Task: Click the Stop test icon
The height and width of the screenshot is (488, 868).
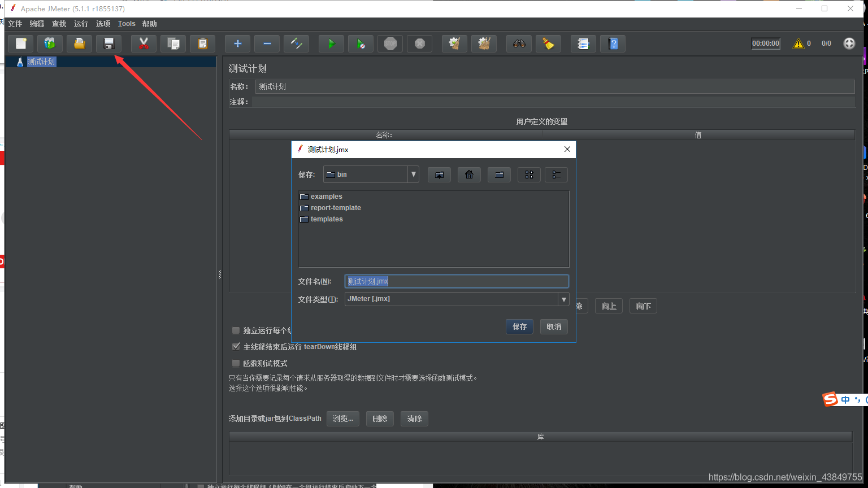Action: click(390, 43)
